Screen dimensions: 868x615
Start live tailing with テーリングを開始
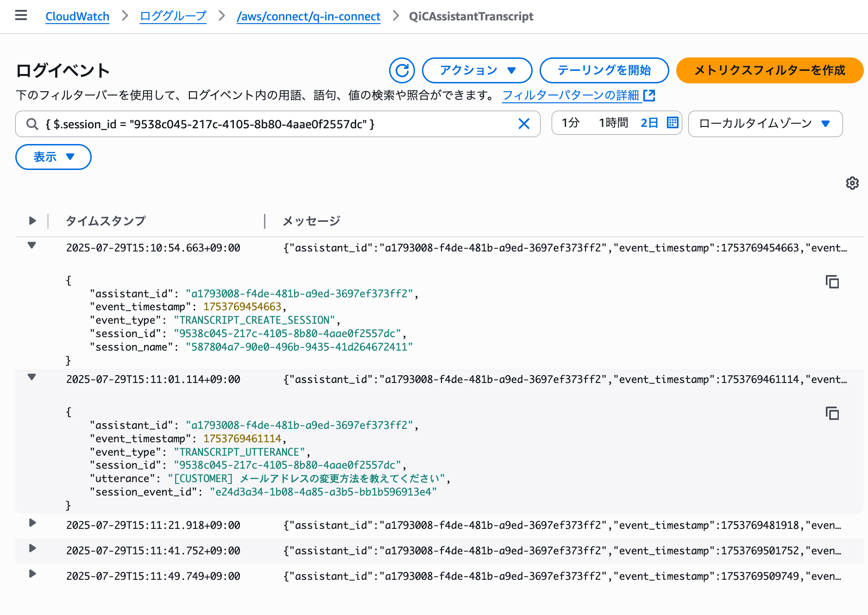(604, 70)
